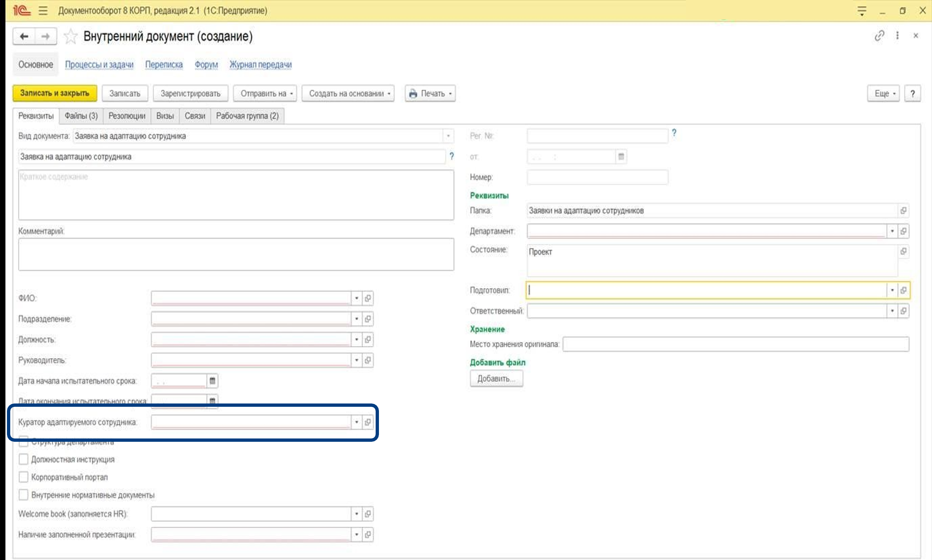Expand the Вид документа dropdown

[x=448, y=136]
